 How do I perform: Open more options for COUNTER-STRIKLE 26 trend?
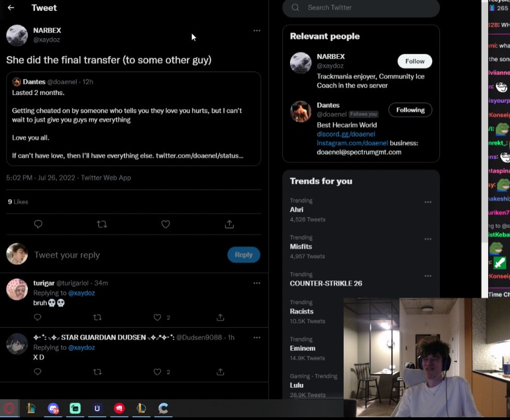point(428,276)
